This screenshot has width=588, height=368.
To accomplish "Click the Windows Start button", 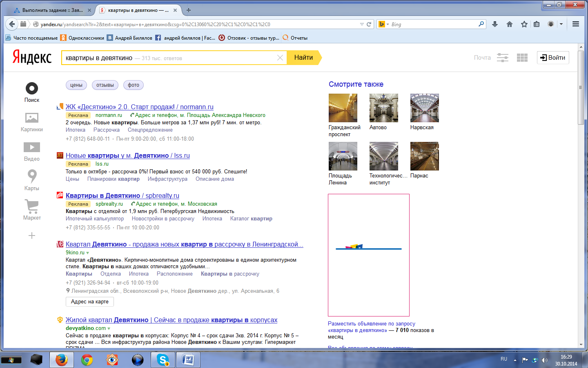I will point(11,360).
